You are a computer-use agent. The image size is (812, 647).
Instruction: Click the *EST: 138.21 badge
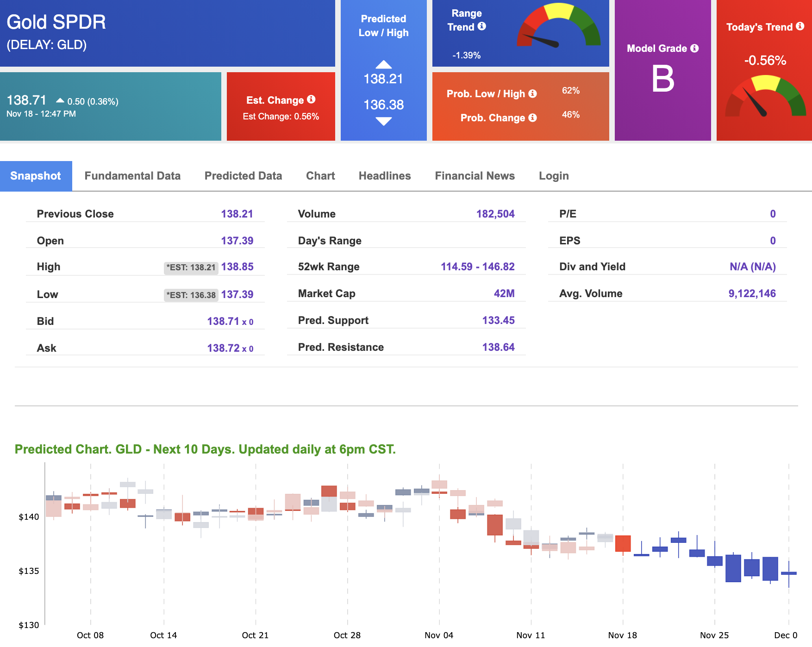click(191, 268)
